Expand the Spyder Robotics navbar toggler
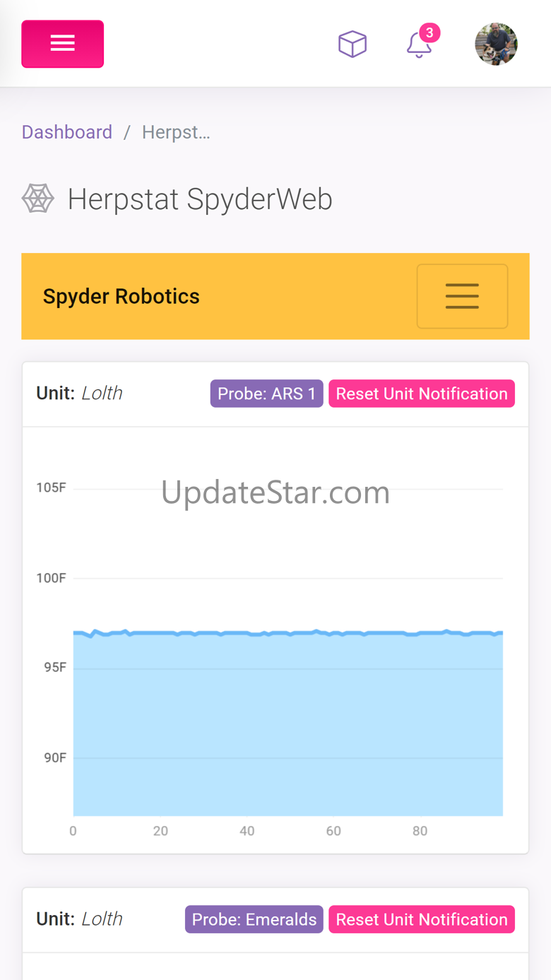The width and height of the screenshot is (551, 980). pos(462,296)
